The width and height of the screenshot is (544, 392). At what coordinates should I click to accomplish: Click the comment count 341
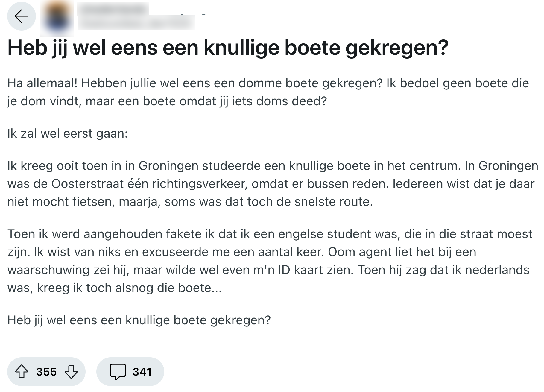pos(142,372)
